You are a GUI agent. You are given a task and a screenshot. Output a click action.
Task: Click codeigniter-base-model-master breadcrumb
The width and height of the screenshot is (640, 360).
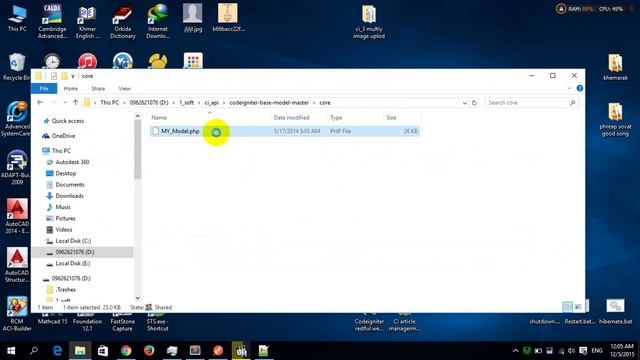(x=269, y=103)
